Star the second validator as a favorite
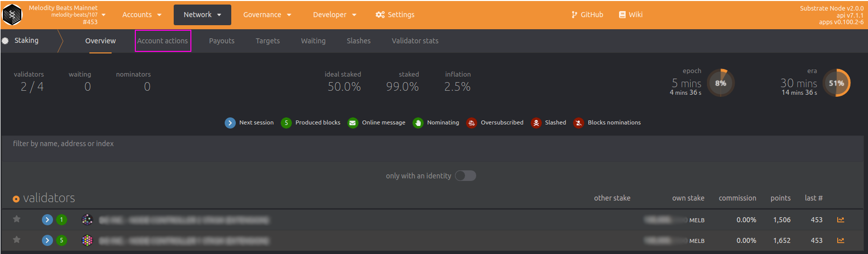 [17, 240]
